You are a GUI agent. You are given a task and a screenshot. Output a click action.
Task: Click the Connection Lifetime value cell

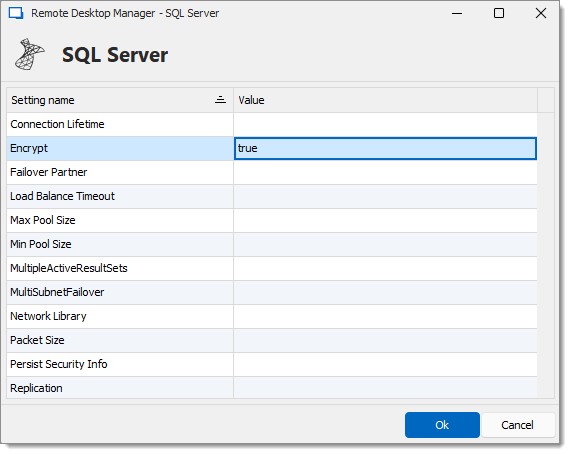coord(385,124)
